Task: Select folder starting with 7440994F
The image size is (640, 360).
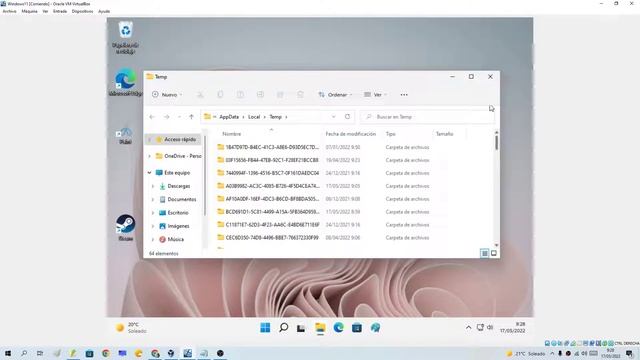Action: [x=272, y=173]
